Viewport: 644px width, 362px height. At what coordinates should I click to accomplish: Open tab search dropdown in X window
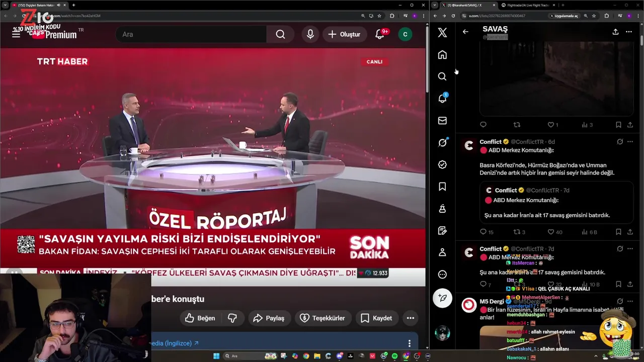(x=435, y=5)
